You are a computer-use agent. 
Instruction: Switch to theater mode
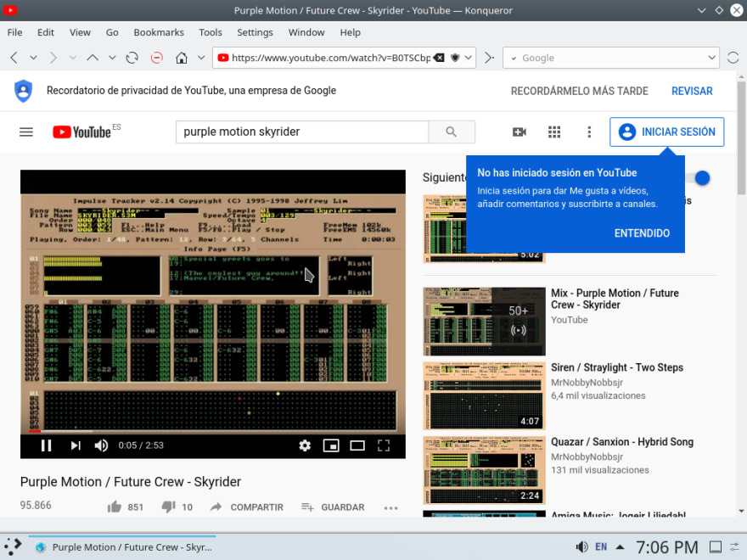pyautogui.click(x=357, y=445)
